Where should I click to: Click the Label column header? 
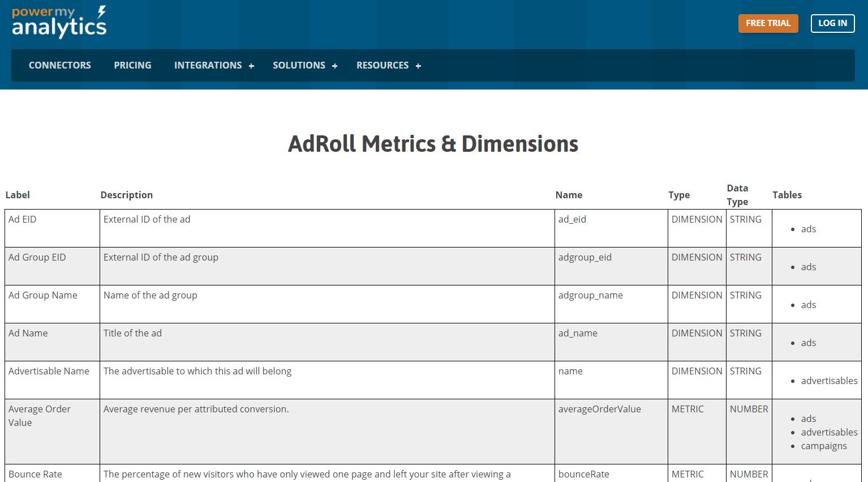[18, 195]
